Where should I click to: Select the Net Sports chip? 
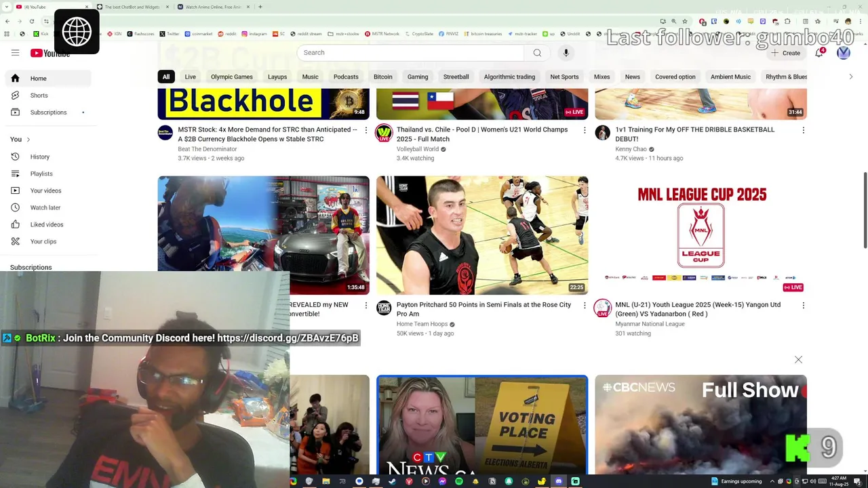(x=564, y=77)
